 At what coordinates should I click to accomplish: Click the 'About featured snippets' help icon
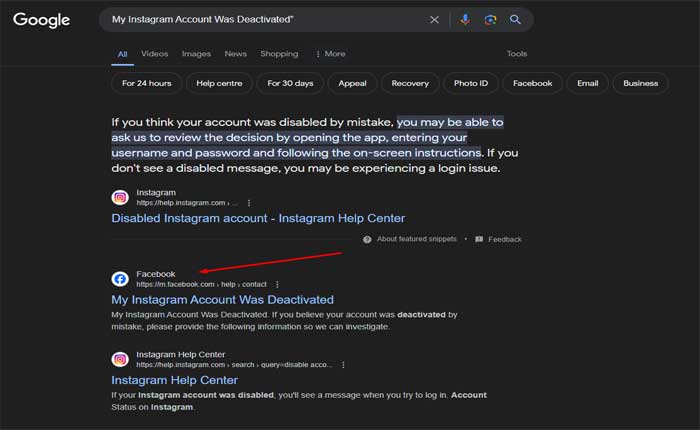(367, 240)
